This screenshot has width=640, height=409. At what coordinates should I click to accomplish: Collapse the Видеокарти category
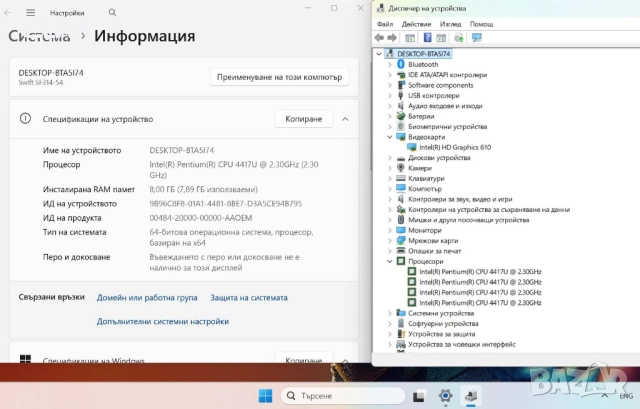tap(390, 137)
